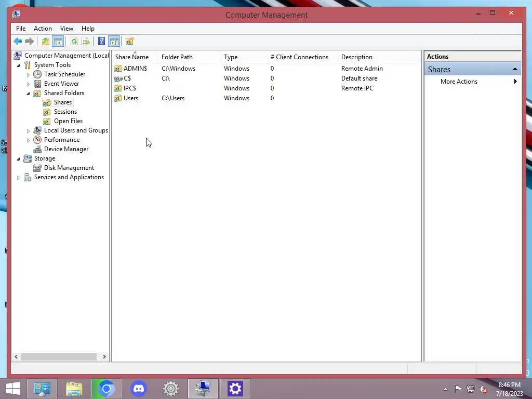Viewport: 532px width, 399px height.
Task: Click tree pane scrollbar left arrow
Action: tap(16, 356)
